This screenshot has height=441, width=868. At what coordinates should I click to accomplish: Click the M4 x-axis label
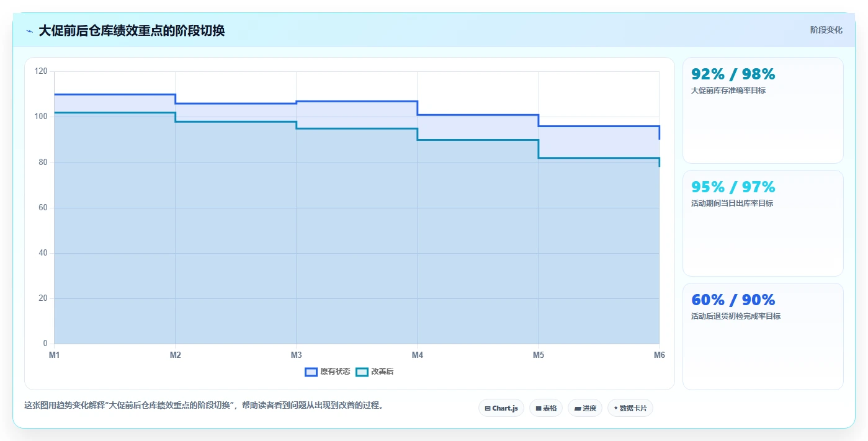(x=417, y=355)
